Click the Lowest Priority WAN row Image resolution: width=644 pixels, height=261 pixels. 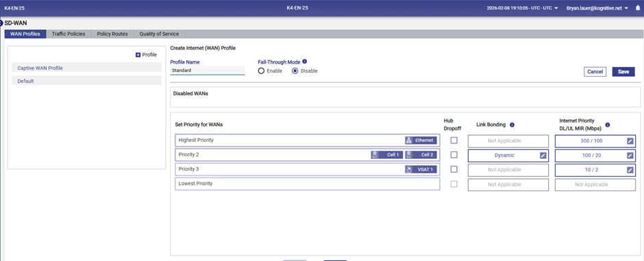click(307, 184)
